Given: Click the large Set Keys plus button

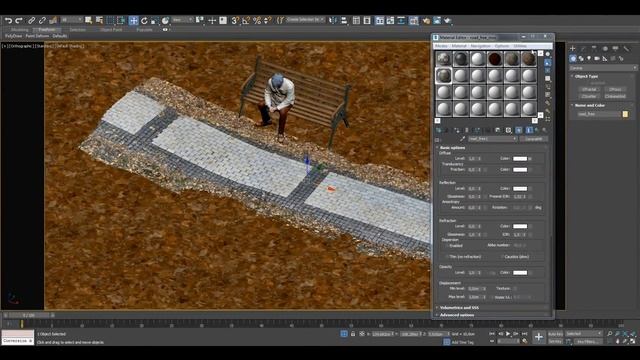Looking at the screenshot, I should [x=539, y=337].
